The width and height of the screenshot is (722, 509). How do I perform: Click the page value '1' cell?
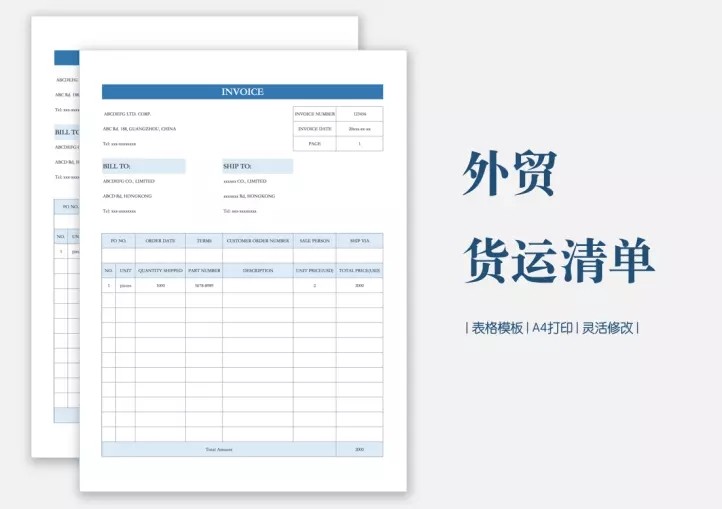click(x=360, y=144)
